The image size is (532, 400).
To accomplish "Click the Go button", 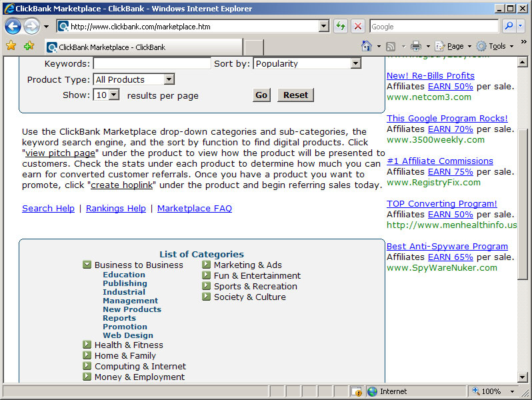I will [261, 95].
